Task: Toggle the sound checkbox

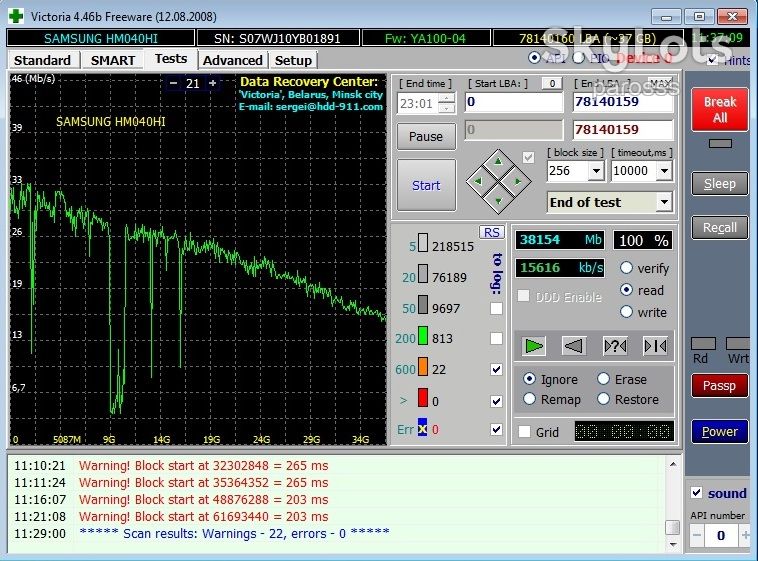Action: coord(697,493)
